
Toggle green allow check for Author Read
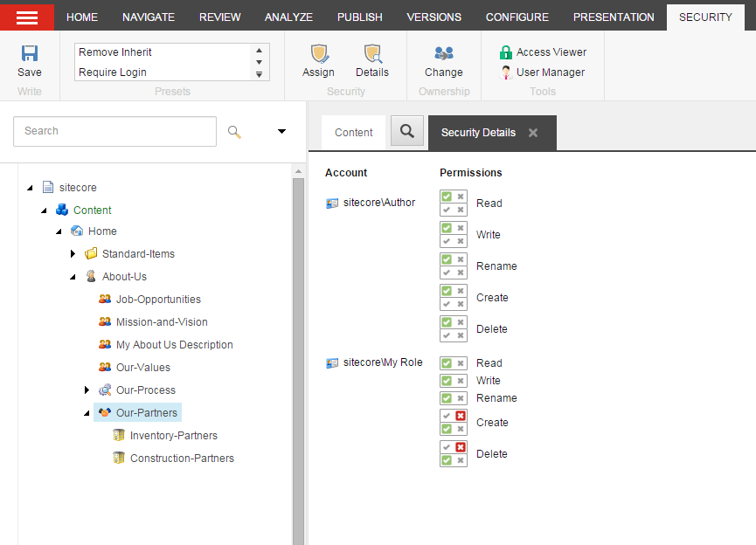click(x=447, y=197)
